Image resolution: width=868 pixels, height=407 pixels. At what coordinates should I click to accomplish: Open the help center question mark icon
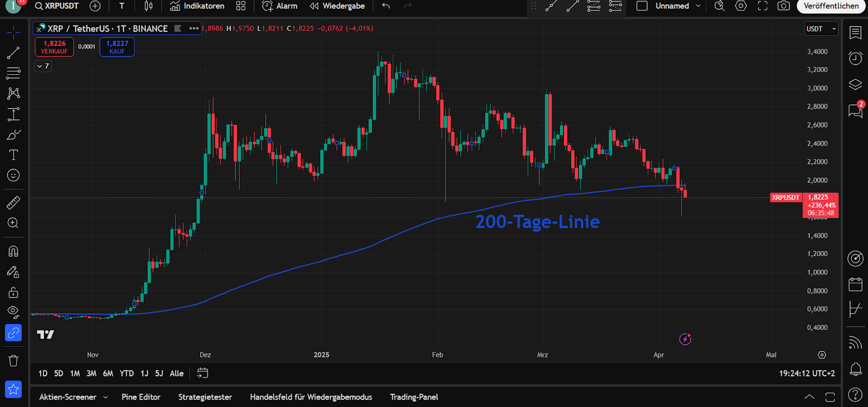coord(856,395)
